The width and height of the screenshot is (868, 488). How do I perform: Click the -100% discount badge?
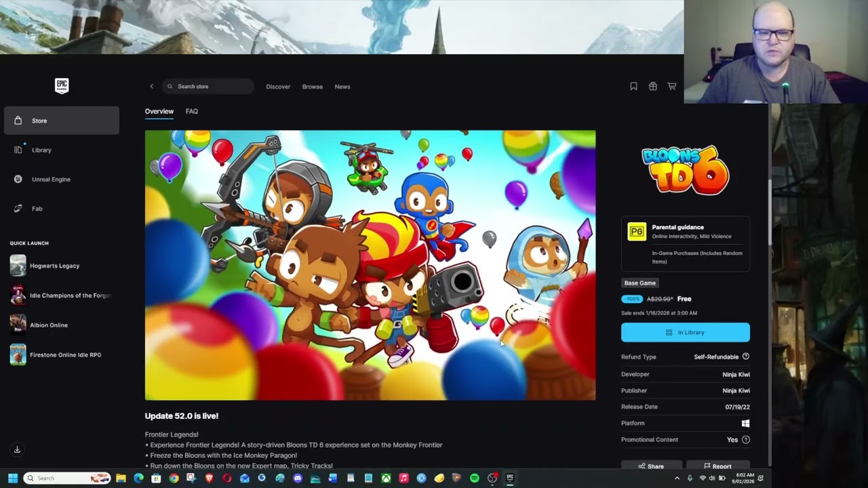pyautogui.click(x=632, y=299)
